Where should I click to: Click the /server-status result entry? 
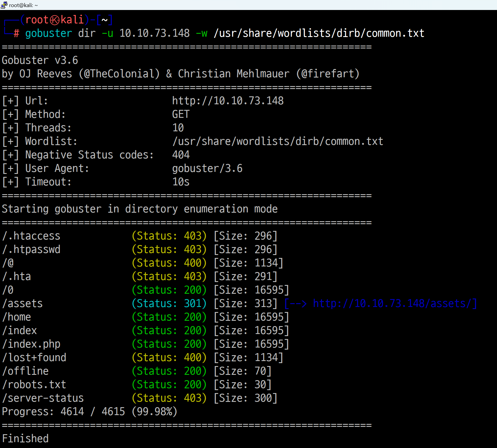43,398
